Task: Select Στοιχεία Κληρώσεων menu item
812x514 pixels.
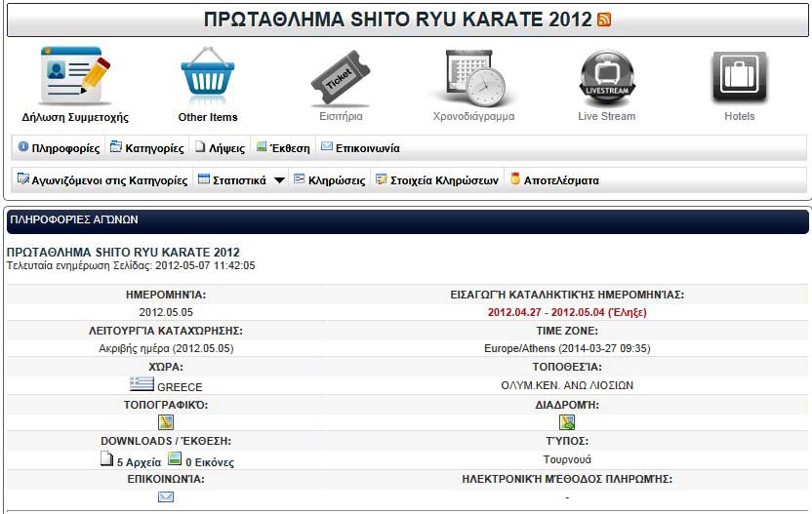Action: pyautogui.click(x=437, y=180)
